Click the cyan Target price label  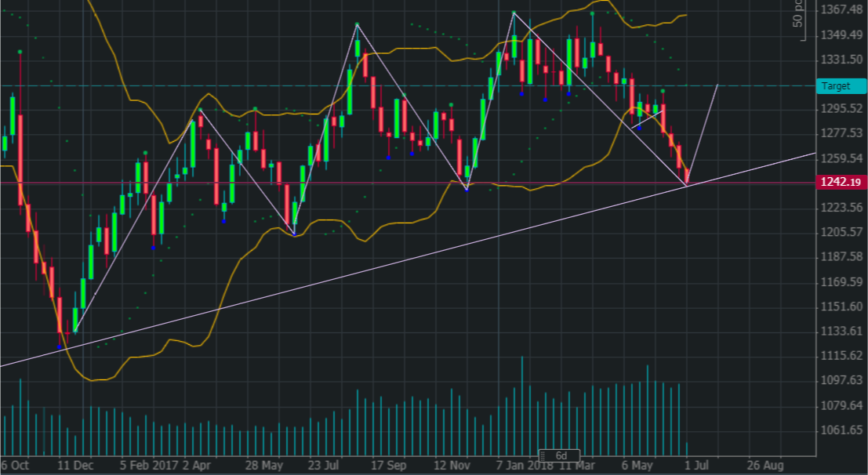(x=841, y=85)
